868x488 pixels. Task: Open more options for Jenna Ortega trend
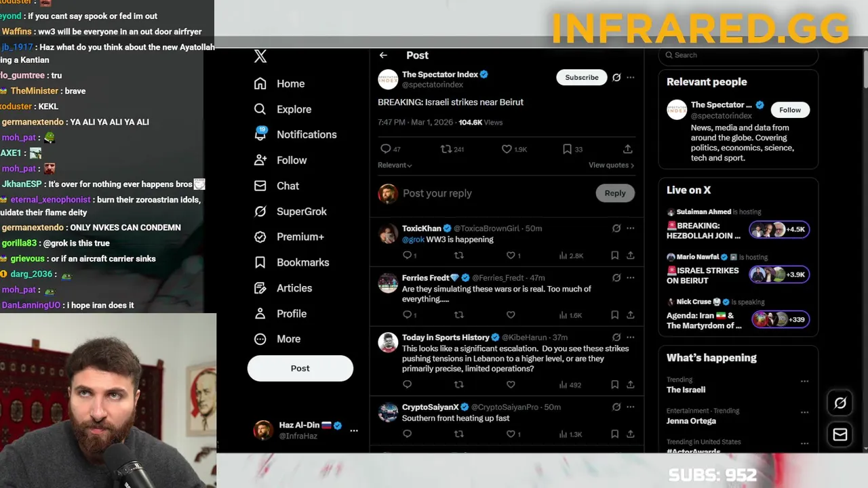click(805, 412)
